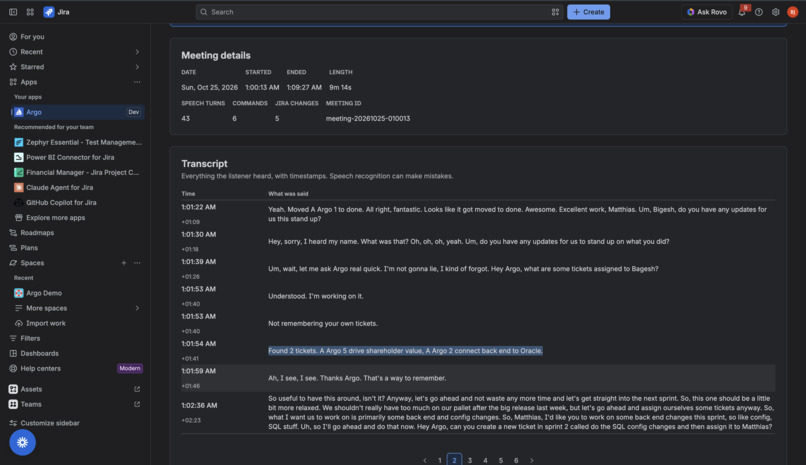Go to transcript page 5
The width and height of the screenshot is (806, 465).
[x=501, y=460]
